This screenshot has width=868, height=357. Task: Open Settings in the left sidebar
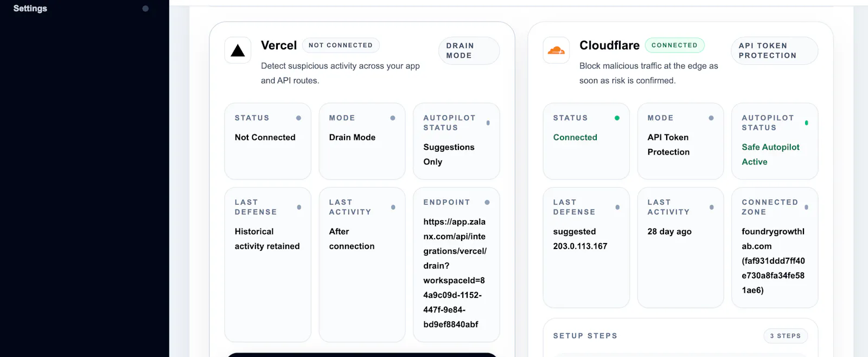pos(30,9)
